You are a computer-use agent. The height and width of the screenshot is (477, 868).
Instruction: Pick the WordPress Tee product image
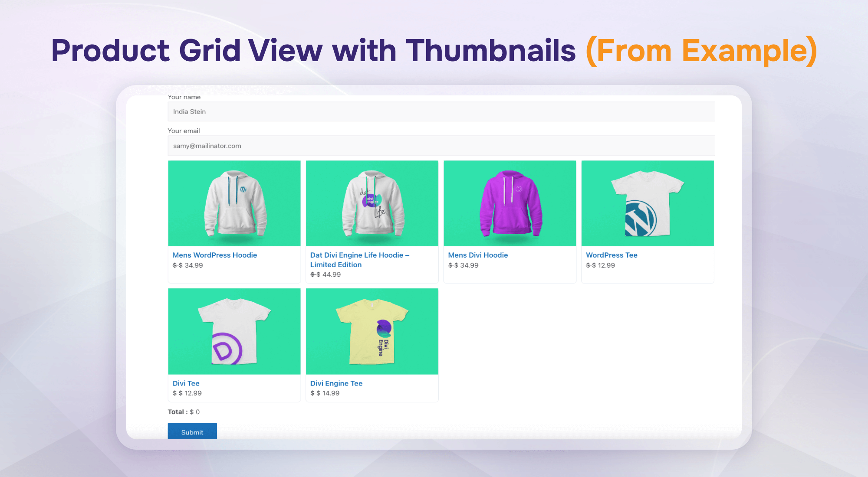(x=648, y=203)
